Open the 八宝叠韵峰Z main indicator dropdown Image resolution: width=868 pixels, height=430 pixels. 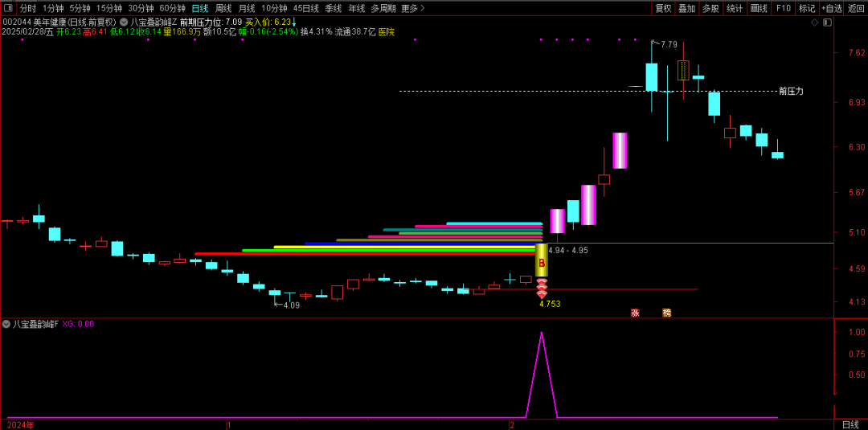tap(124, 22)
